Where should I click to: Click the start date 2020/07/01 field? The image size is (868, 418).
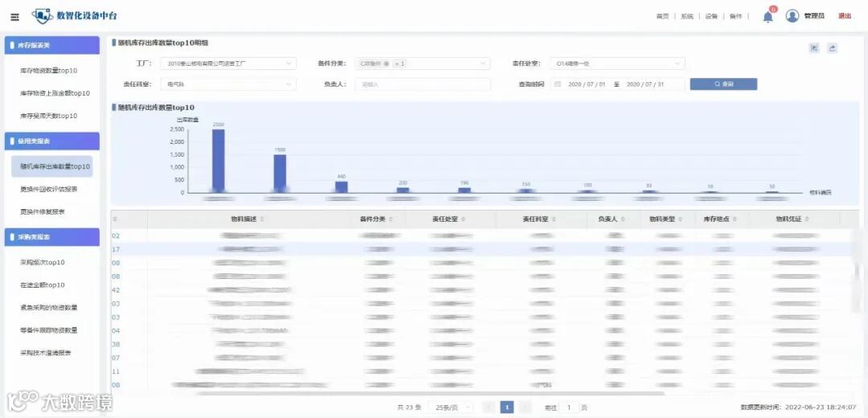tap(587, 84)
